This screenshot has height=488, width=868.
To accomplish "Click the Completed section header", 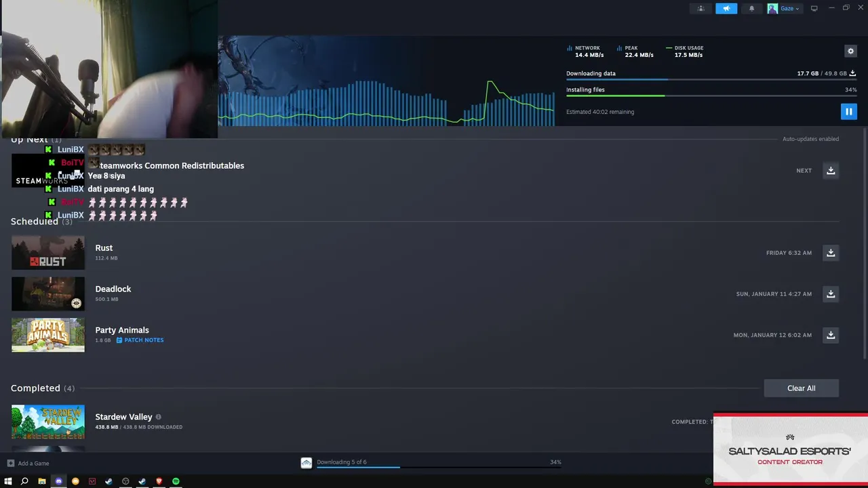I will click(x=43, y=388).
